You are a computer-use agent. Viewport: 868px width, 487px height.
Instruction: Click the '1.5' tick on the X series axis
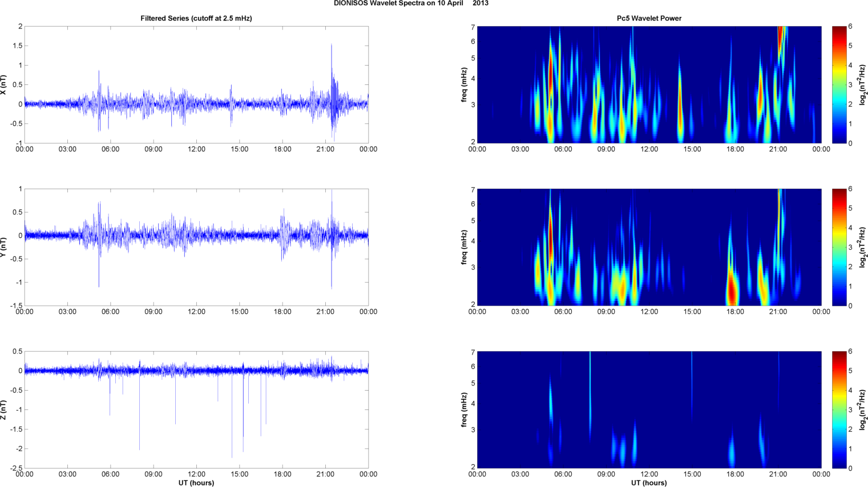18,46
